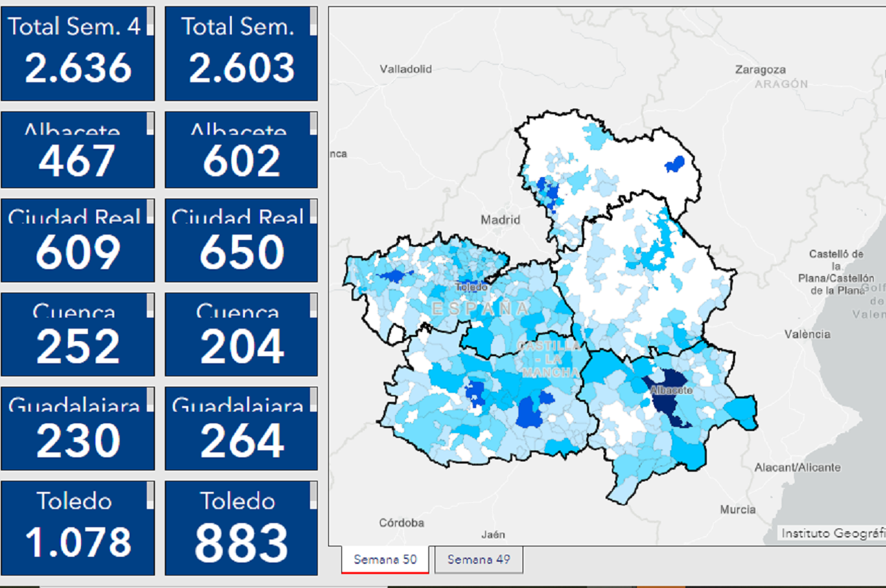Click the ARAGÓN region label
The image size is (886, 588).
pyautogui.click(x=781, y=84)
